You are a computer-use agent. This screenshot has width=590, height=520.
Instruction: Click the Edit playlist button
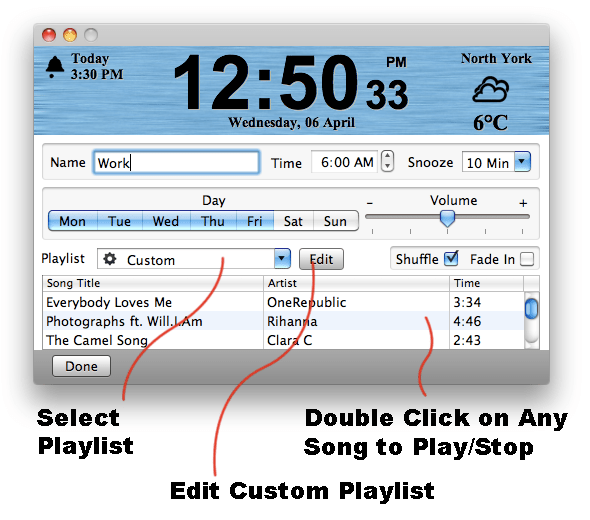coord(321,259)
